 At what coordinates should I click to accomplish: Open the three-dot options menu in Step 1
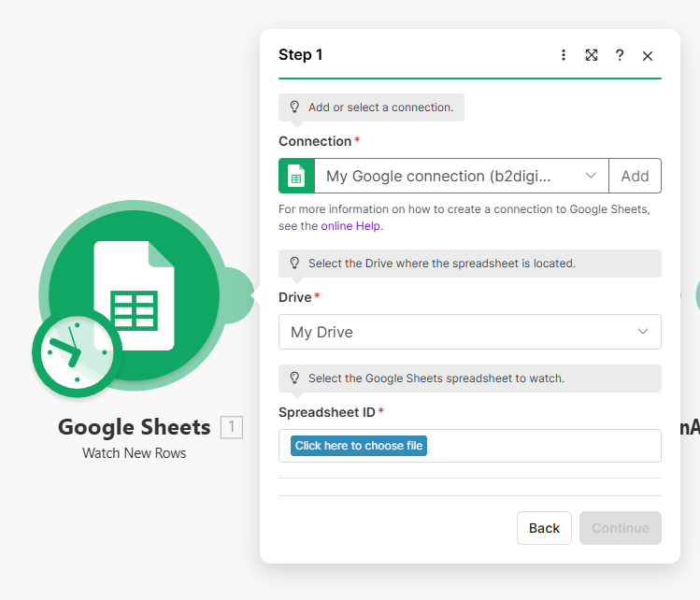[564, 55]
